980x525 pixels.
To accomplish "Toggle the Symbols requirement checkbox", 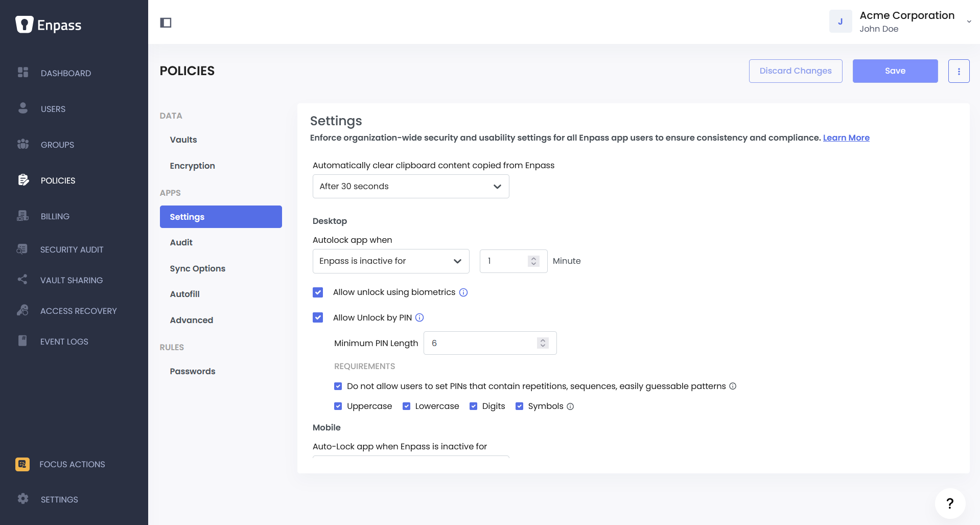I will (519, 406).
